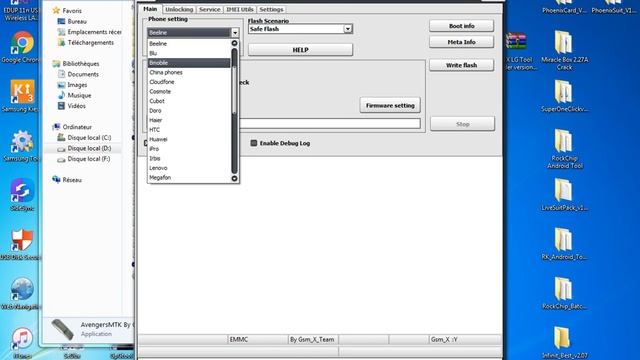
Task: Choose Cosmote from the brand list
Action: point(189,91)
